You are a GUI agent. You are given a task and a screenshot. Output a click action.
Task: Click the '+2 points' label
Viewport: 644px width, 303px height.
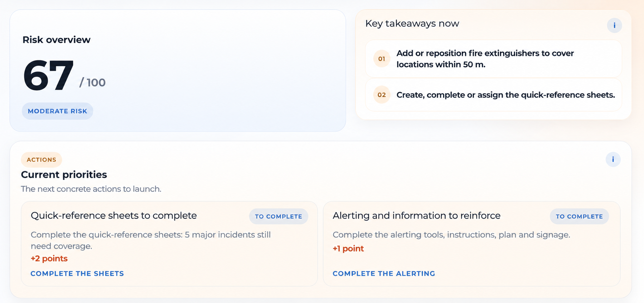pos(49,258)
